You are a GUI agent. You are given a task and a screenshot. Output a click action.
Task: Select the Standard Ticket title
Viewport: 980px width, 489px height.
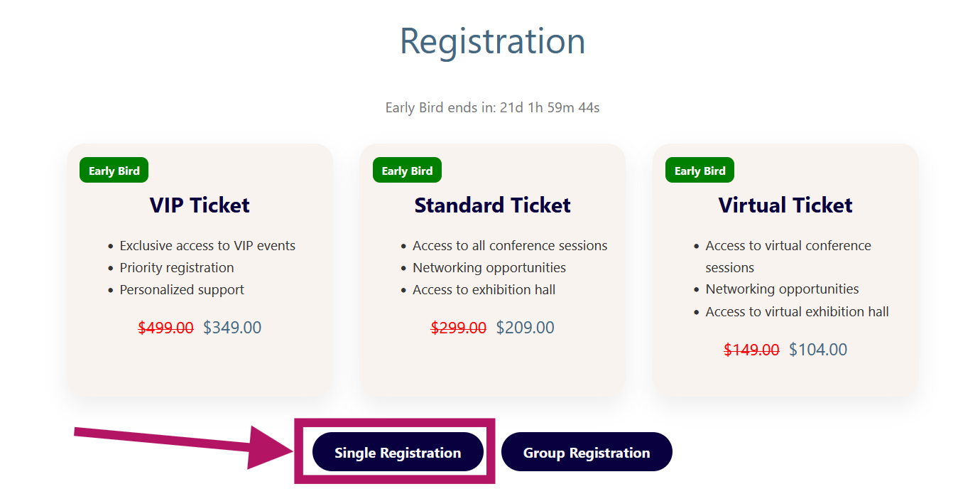pyautogui.click(x=492, y=205)
